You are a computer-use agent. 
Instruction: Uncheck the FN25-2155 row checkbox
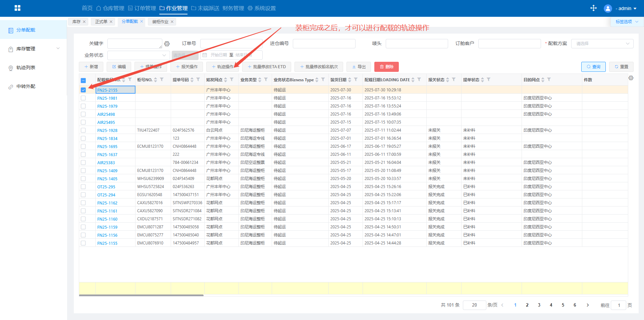coord(83,90)
